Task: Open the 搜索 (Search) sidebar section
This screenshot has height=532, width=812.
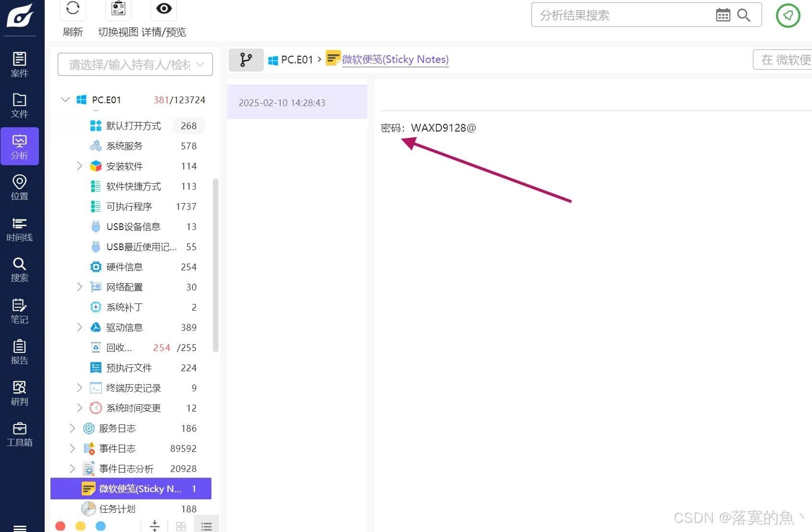Action: (20, 270)
